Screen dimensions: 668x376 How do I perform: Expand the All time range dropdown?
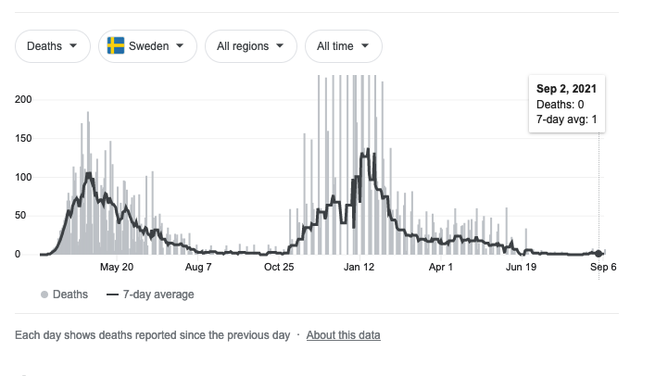coord(343,46)
